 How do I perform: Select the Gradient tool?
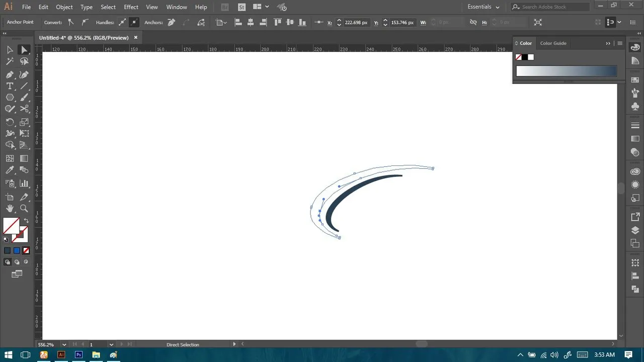pyautogui.click(x=24, y=158)
